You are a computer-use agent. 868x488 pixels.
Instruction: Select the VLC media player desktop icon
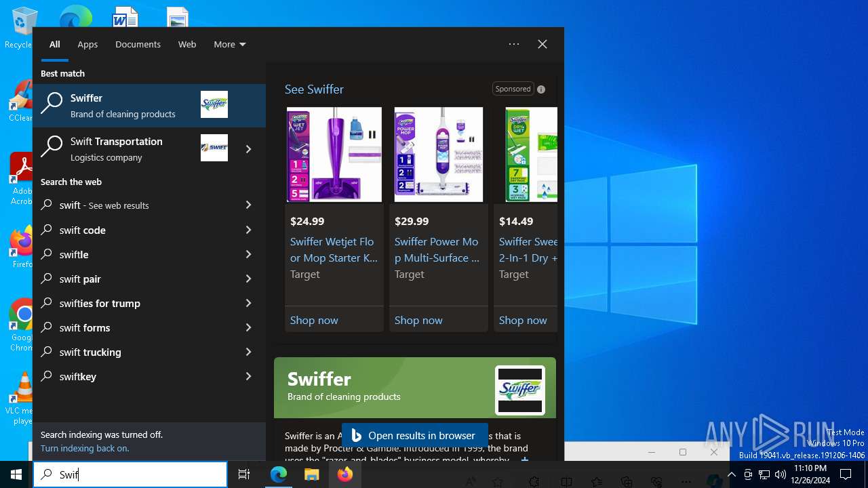(x=20, y=399)
